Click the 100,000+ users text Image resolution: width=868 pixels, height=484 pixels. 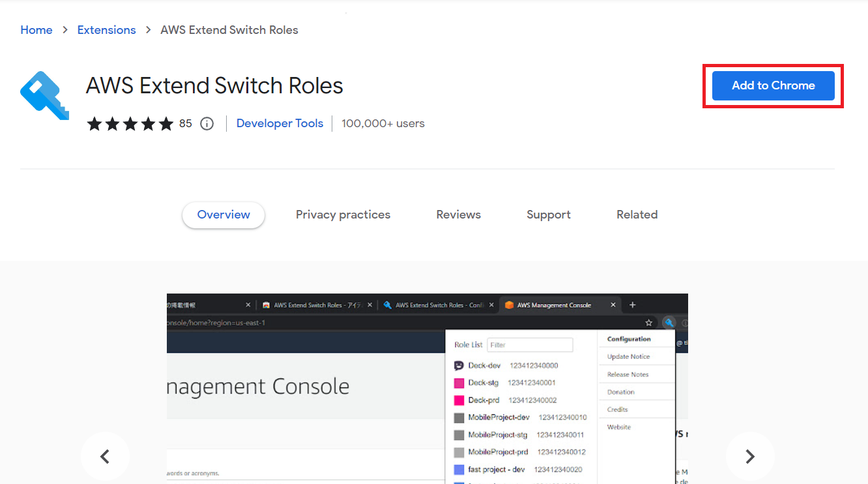tap(383, 123)
